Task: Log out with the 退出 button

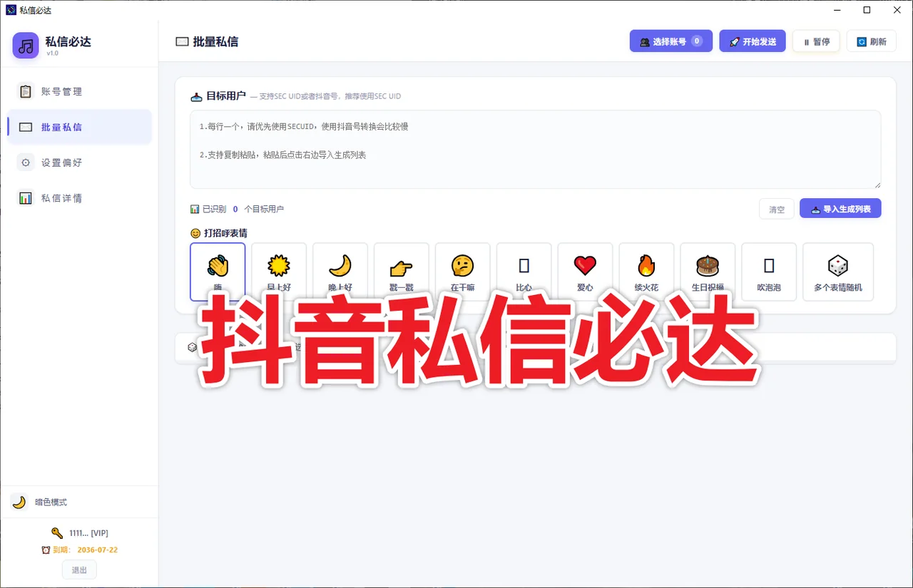Action: (x=79, y=569)
